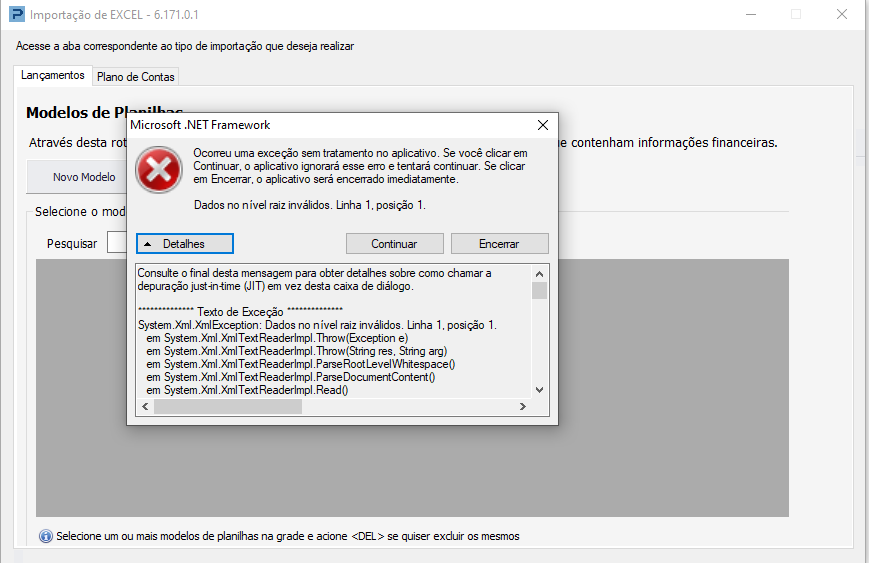The height and width of the screenshot is (563, 869).
Task: Click the 'Throw(String res, String arg)' line
Action: (297, 351)
